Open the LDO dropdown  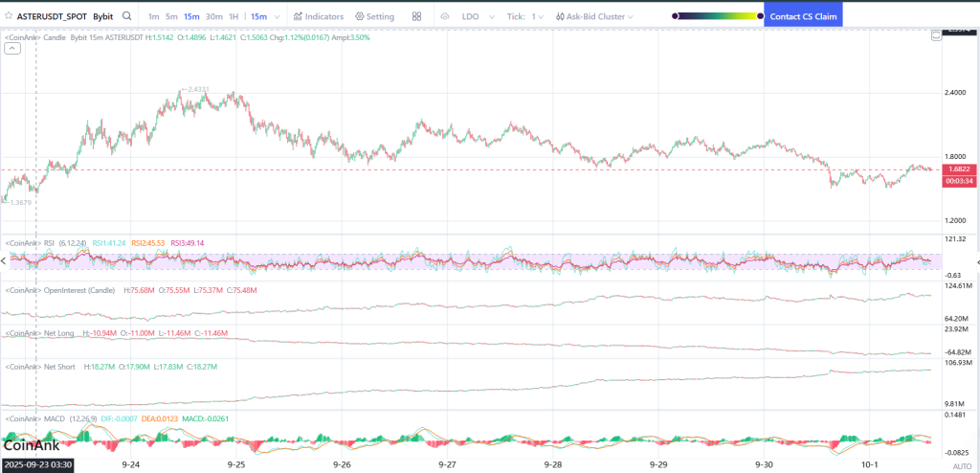click(474, 16)
